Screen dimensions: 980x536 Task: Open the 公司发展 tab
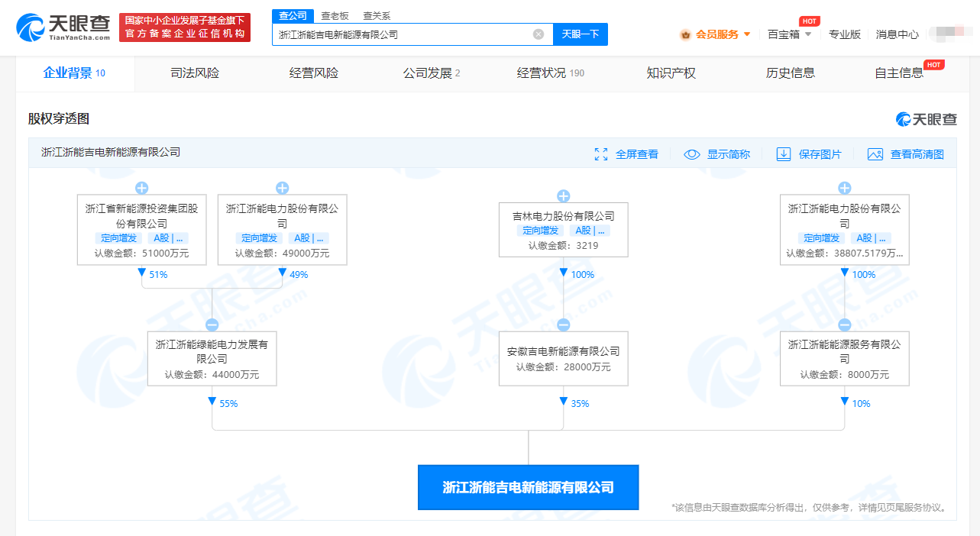point(432,73)
